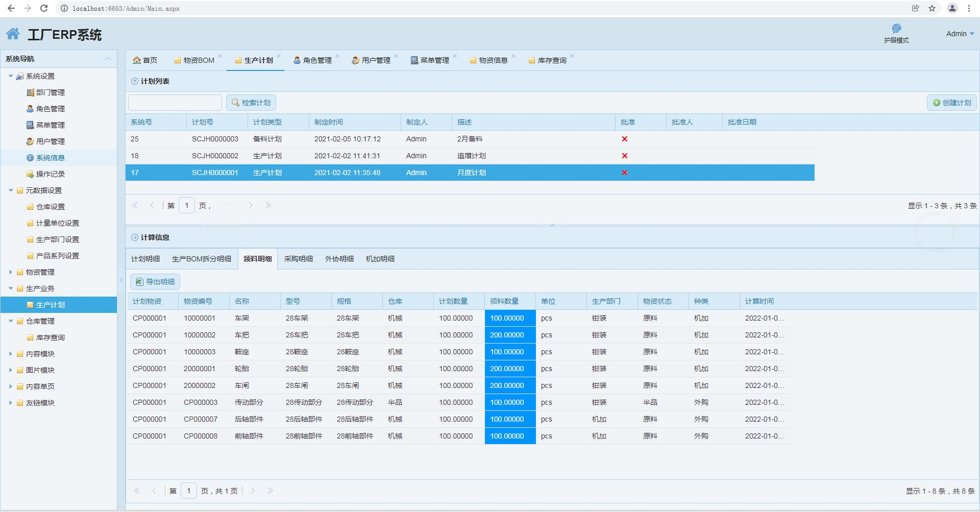Collapse the 生产业务 tree node
Screen dimensions: 980x512
[x=11, y=288]
